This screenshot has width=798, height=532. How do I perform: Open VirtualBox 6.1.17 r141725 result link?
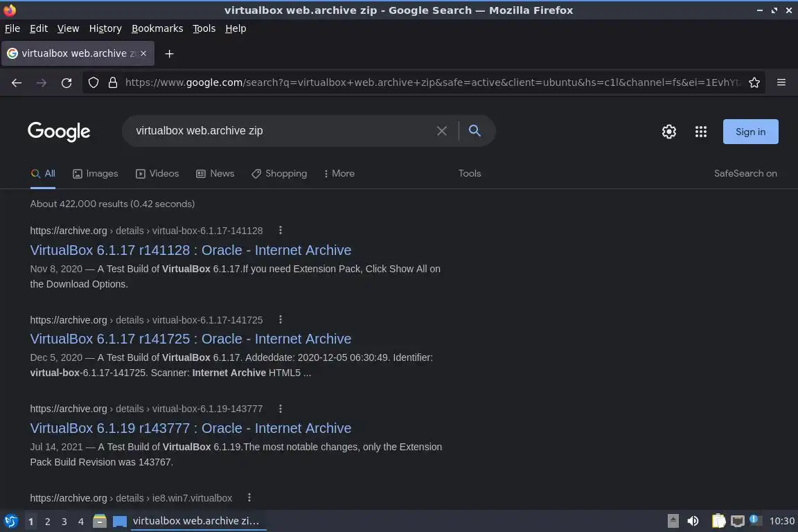[190, 339]
